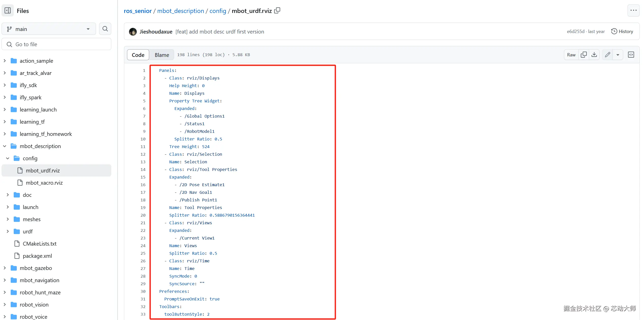
Task: Open mbot_xacro.rviz in the file tree
Action: click(x=44, y=183)
